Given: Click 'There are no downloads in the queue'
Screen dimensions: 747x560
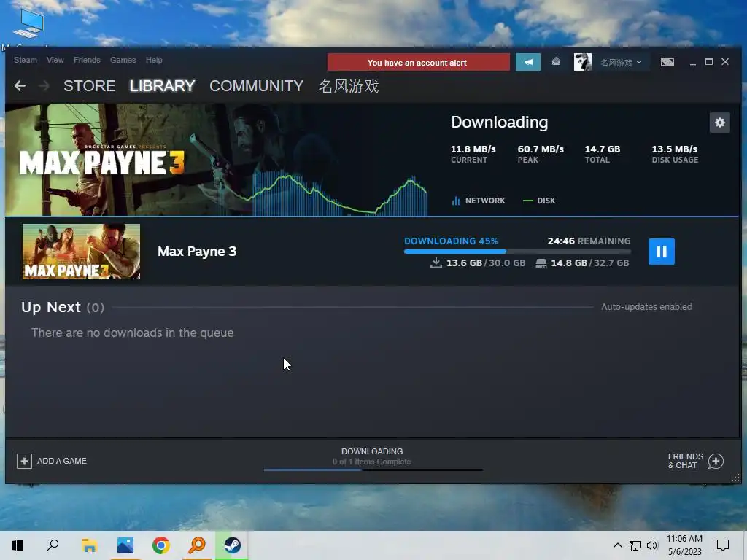Looking at the screenshot, I should (x=133, y=332).
